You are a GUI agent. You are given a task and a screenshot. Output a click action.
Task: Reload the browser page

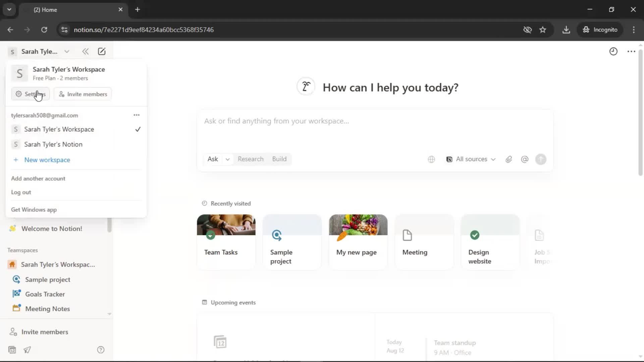(44, 30)
